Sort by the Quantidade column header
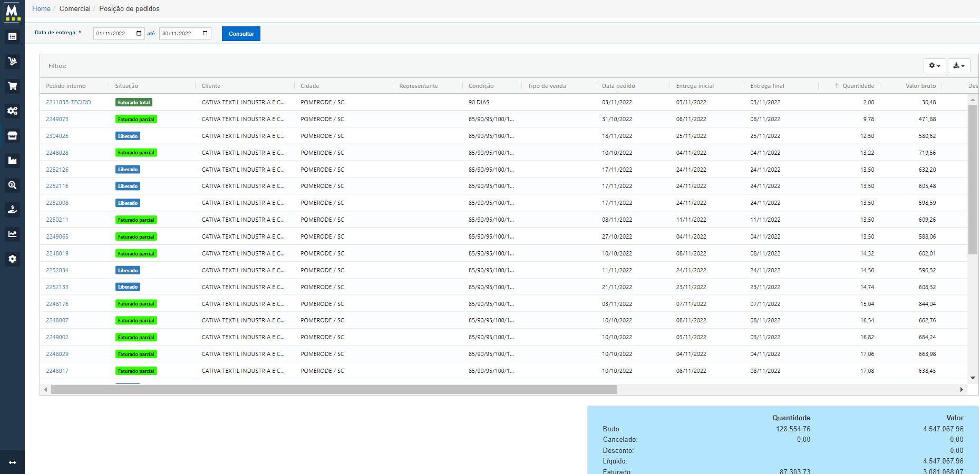 coord(858,86)
